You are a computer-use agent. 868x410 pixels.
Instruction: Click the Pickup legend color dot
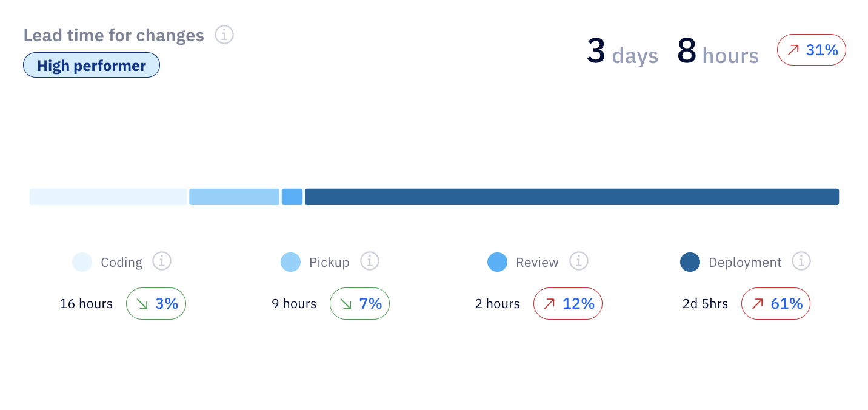point(290,262)
